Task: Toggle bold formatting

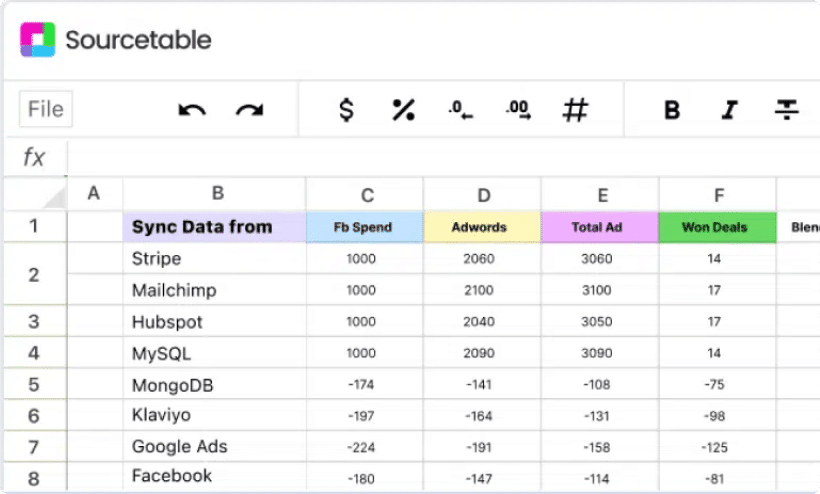Action: coord(672,110)
